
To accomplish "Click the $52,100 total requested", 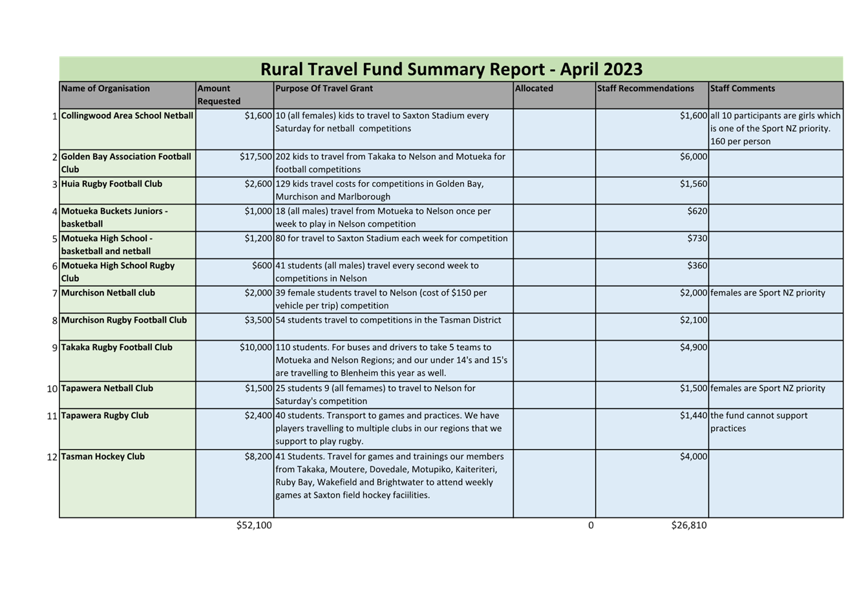I will pos(254,525).
